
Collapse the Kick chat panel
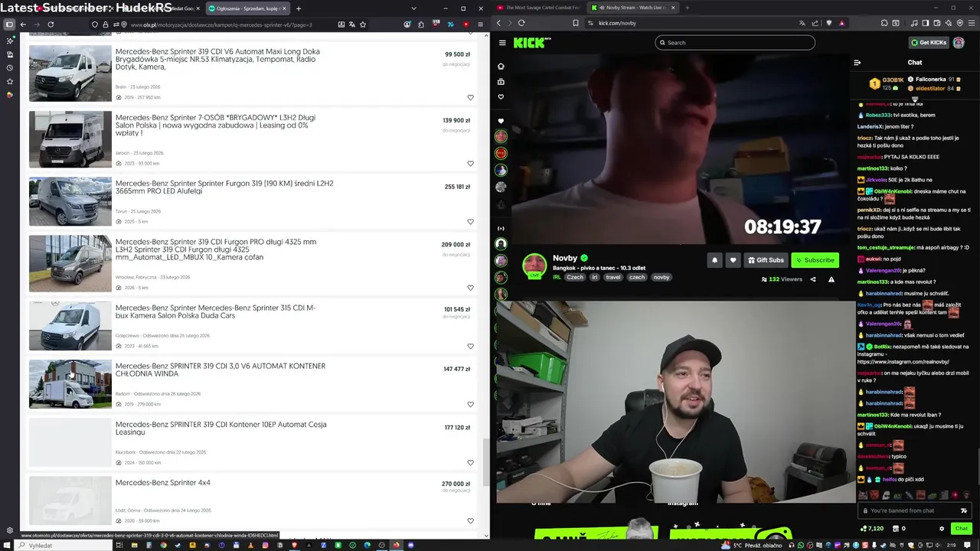pyautogui.click(x=857, y=63)
